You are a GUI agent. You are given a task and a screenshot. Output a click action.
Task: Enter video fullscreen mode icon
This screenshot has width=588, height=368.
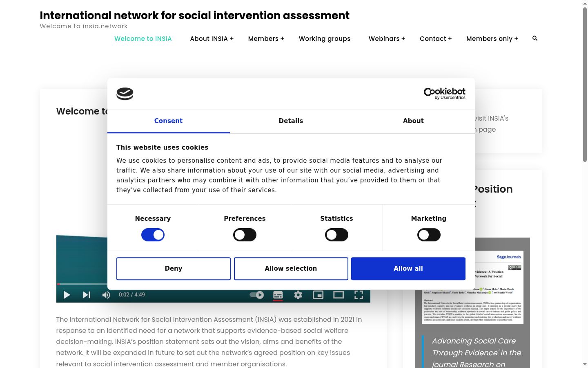359,295
